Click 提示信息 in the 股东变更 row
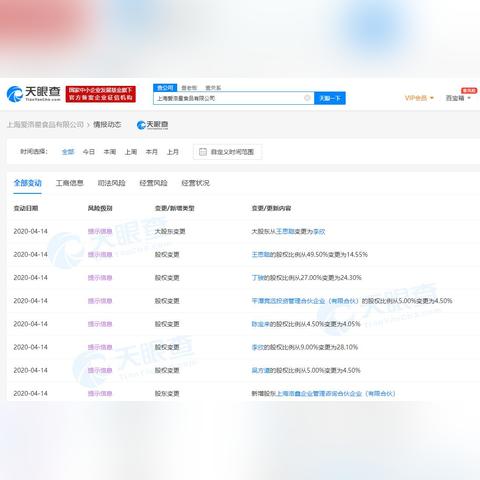 [x=100, y=394]
